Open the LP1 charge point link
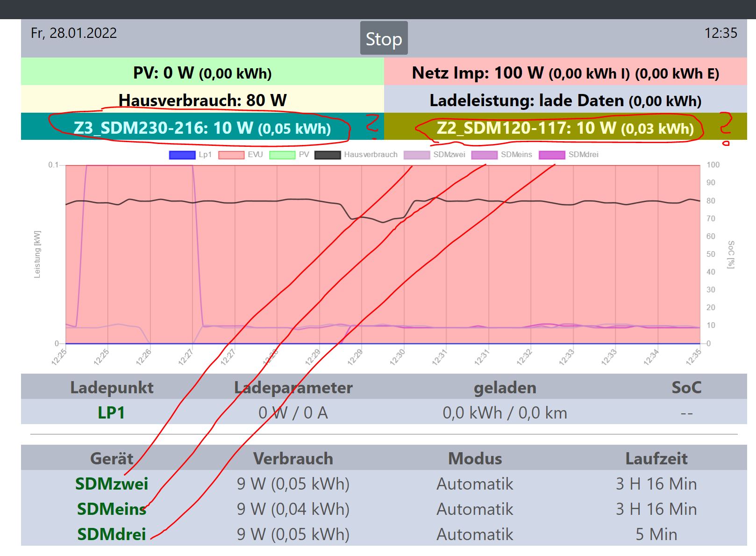This screenshot has height=556, width=756. pos(111,413)
